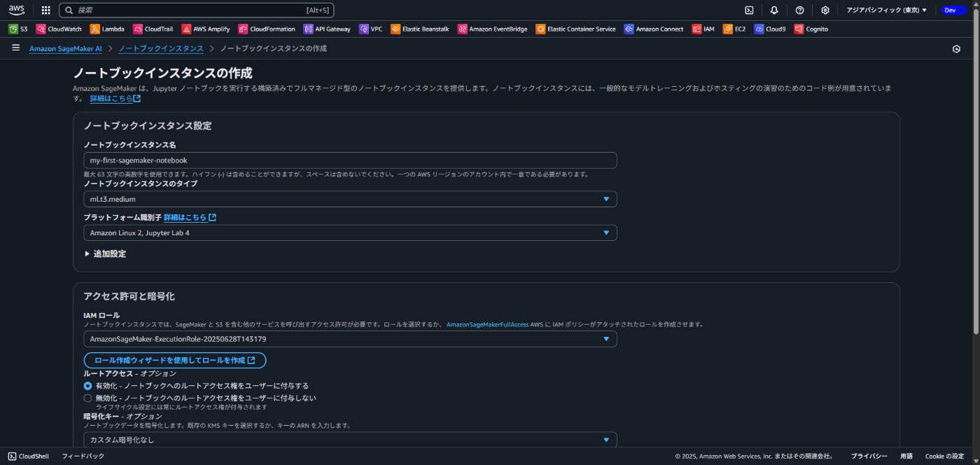
Task: Open the settings gear icon in header
Action: click(825, 10)
